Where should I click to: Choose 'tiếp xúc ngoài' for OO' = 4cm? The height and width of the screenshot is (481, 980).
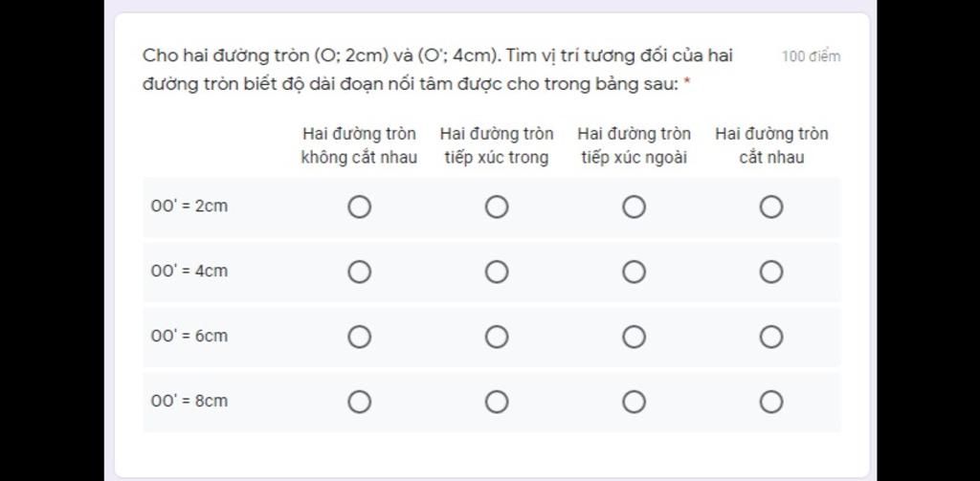(x=634, y=272)
